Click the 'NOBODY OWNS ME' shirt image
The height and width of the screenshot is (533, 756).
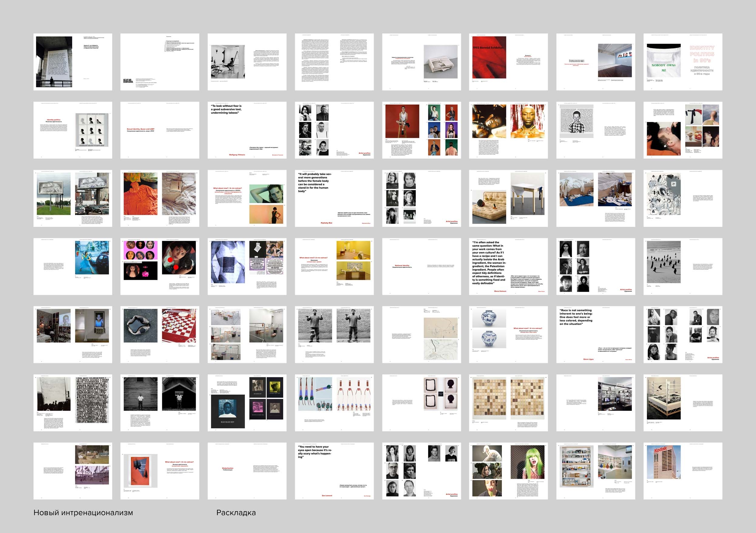(x=663, y=61)
